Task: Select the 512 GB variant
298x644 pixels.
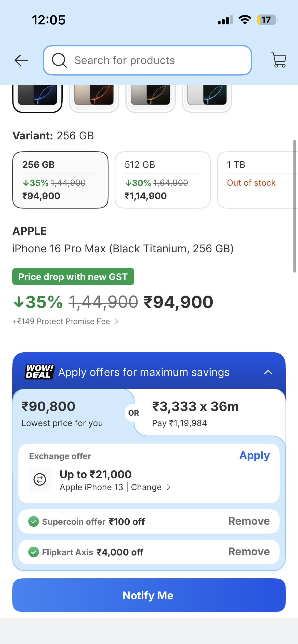Action: coord(163,180)
